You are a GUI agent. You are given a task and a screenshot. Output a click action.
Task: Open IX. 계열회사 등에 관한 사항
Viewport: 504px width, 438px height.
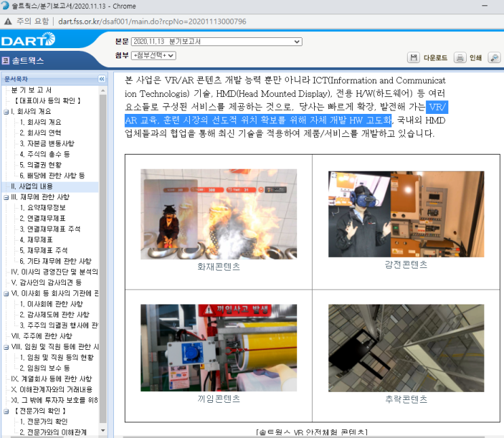(52, 379)
